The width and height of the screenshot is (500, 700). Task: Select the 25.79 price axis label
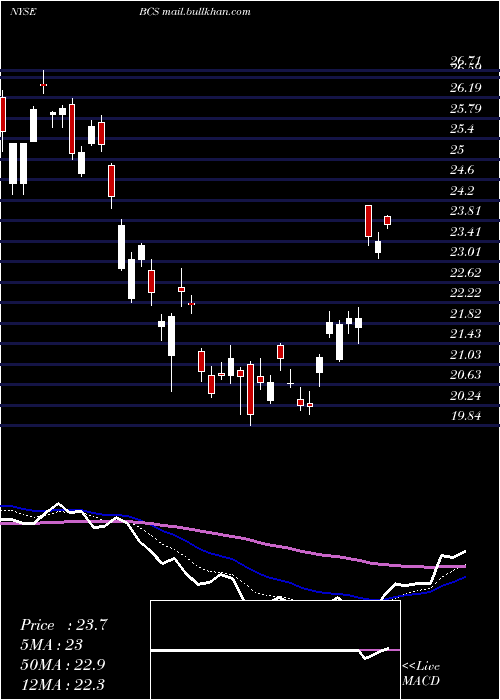tap(466, 108)
